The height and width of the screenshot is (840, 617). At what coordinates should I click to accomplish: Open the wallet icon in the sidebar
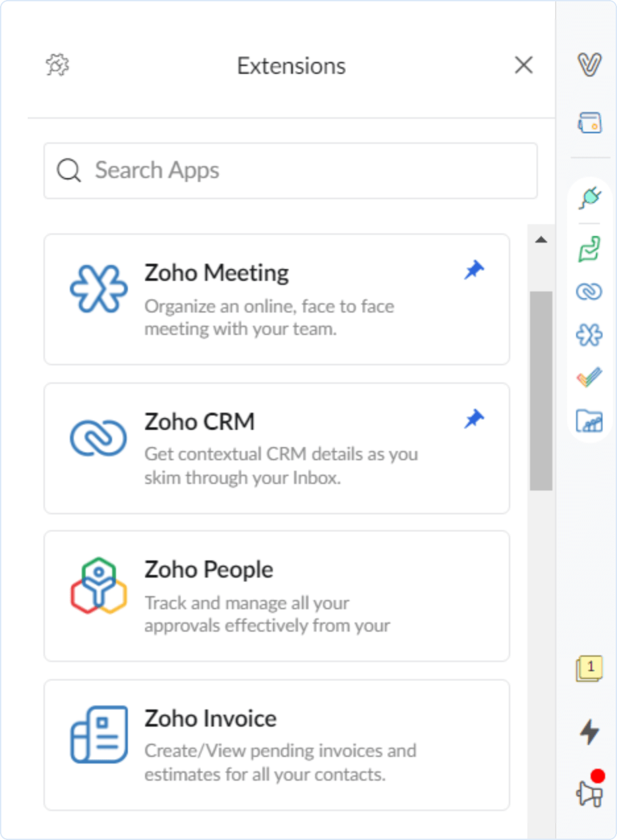[589, 123]
